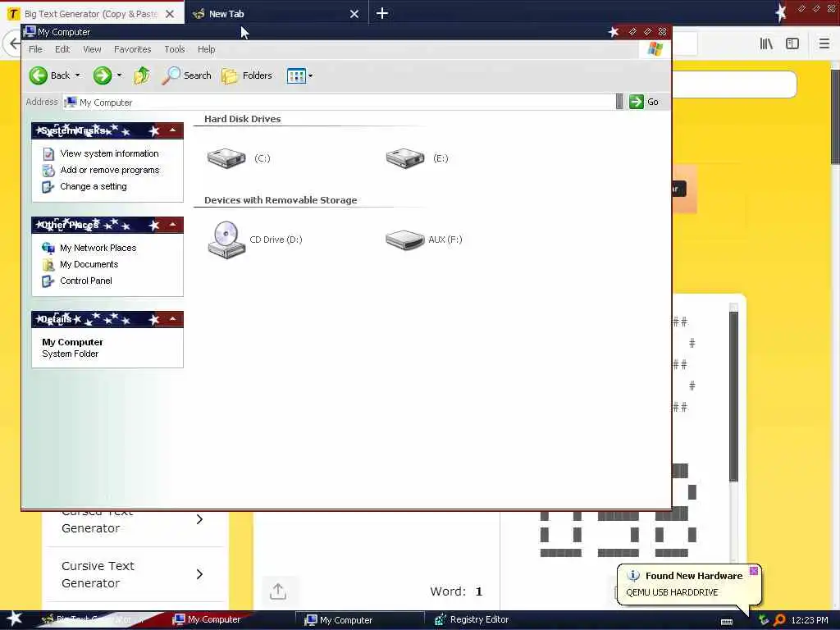
Task: Open the Back history dropdown arrow
Action: tap(78, 75)
